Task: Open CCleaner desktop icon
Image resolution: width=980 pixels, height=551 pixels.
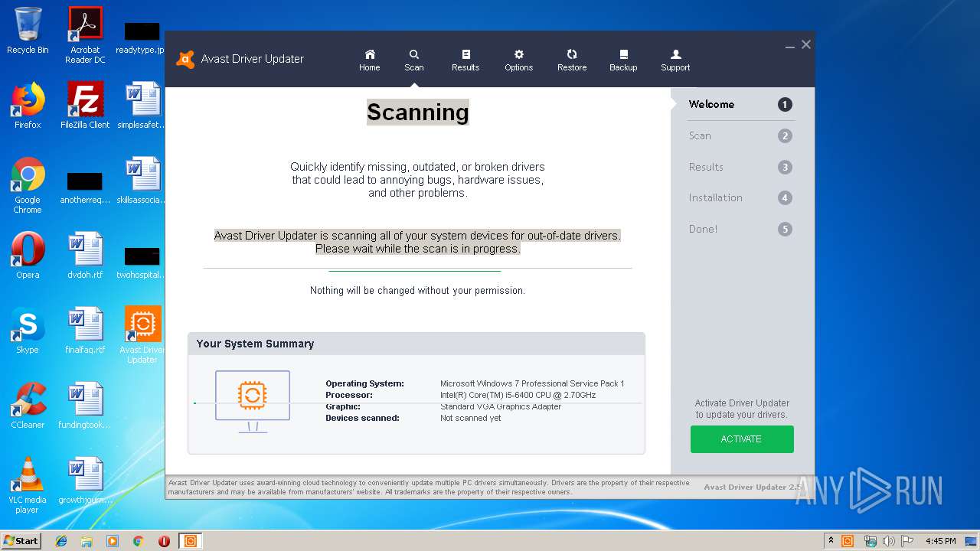Action: pyautogui.click(x=28, y=406)
